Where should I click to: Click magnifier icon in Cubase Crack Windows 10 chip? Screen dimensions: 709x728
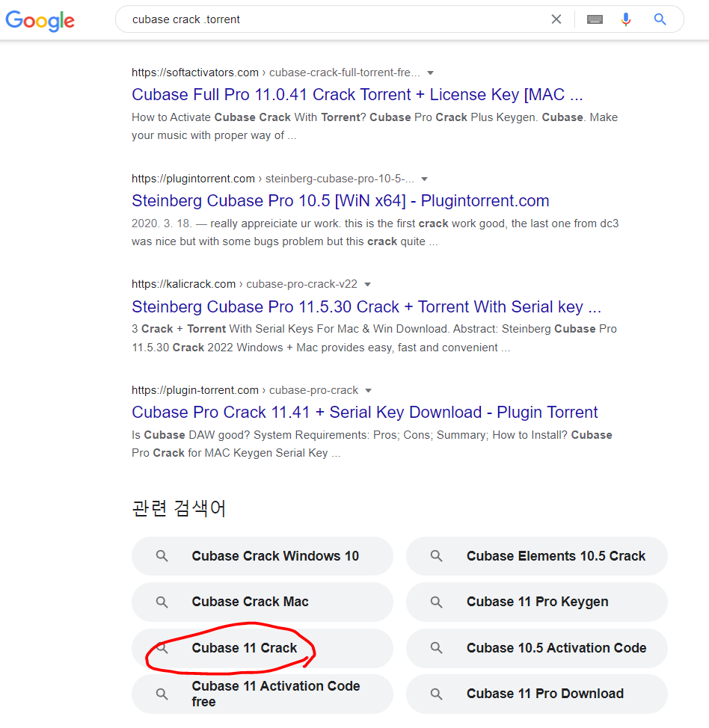point(162,556)
